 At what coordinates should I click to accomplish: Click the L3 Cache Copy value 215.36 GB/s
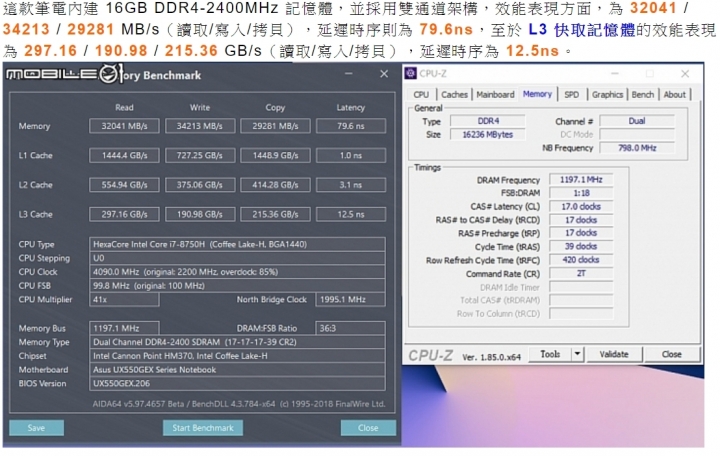(x=275, y=214)
